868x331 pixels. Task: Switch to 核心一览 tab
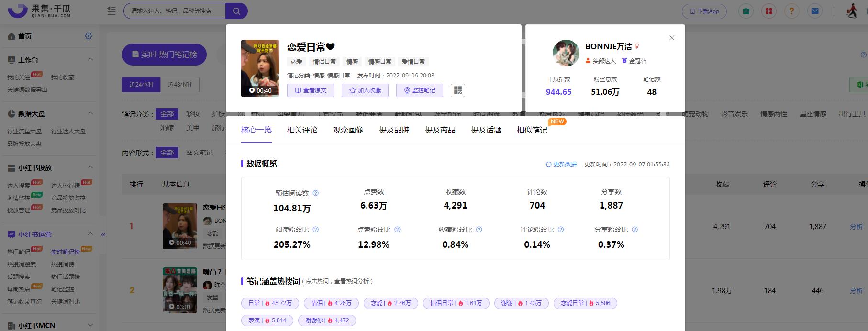(x=256, y=130)
